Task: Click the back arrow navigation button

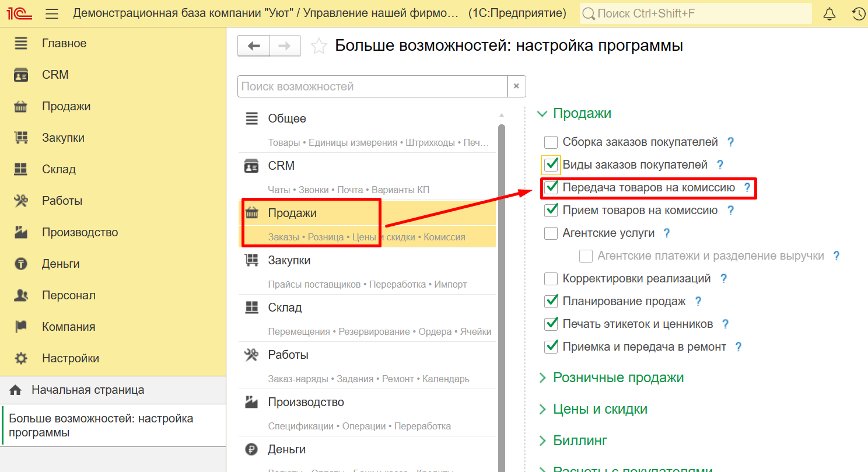Action: pyautogui.click(x=254, y=46)
